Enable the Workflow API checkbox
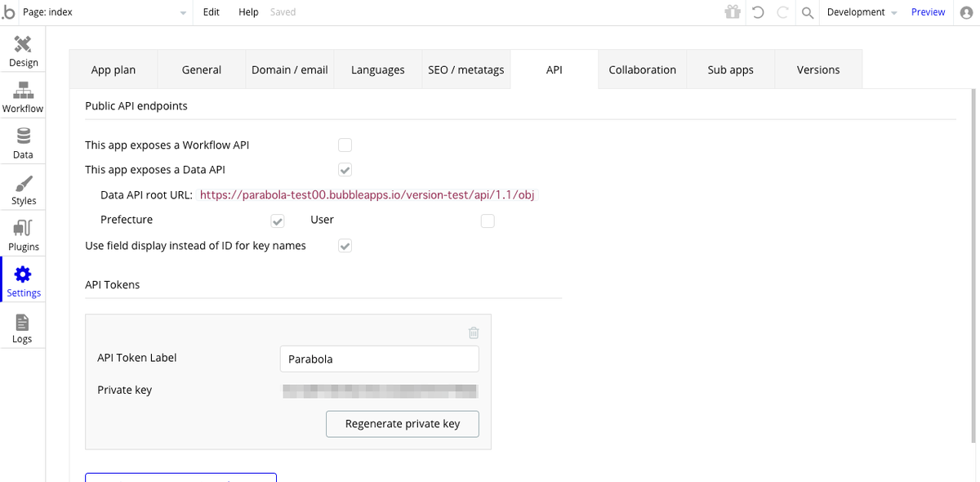 pos(345,145)
